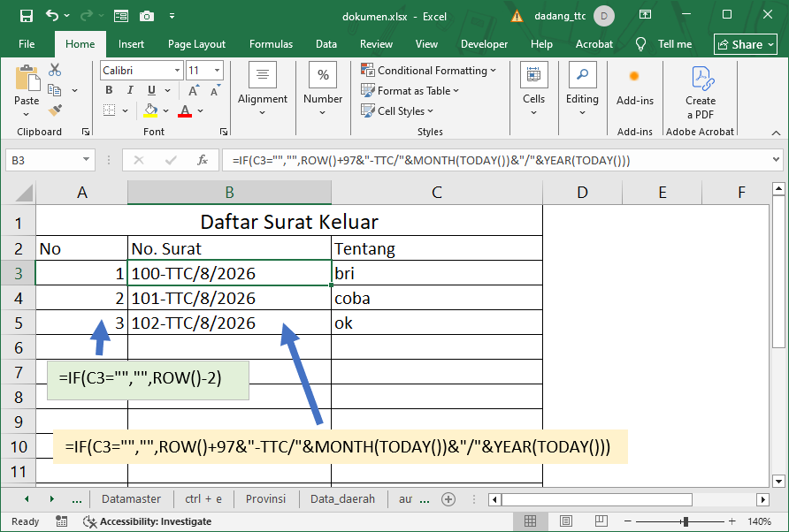Open Cell Styles gallery
This screenshot has width=789, height=532.
397,110
